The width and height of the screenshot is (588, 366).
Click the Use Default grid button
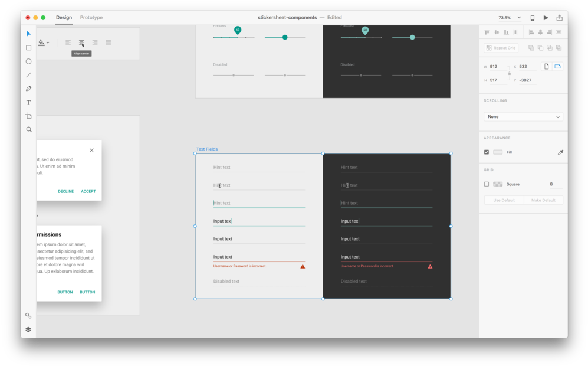pyautogui.click(x=504, y=200)
